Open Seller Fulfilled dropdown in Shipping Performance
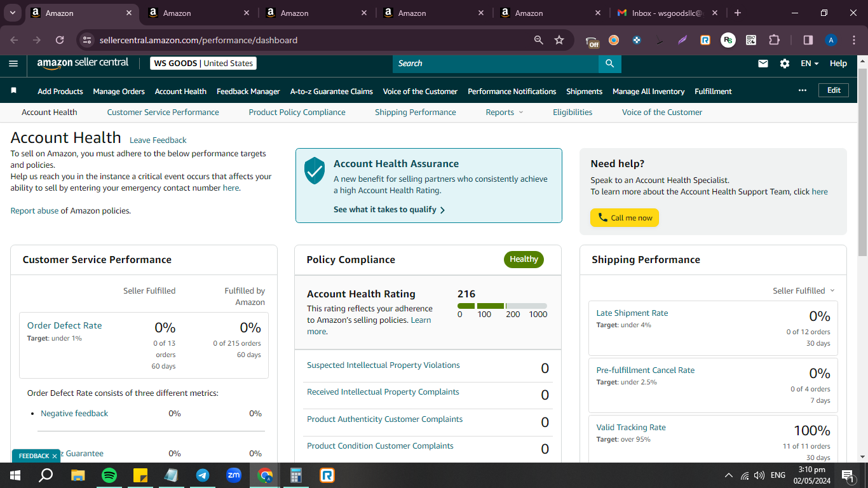This screenshot has width=868, height=488. pos(804,290)
